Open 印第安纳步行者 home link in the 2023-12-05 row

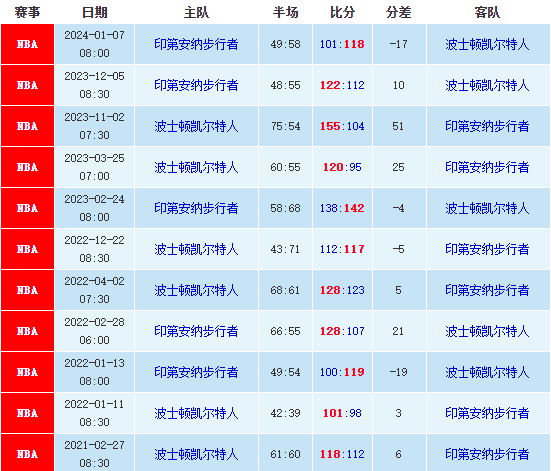[x=196, y=85]
